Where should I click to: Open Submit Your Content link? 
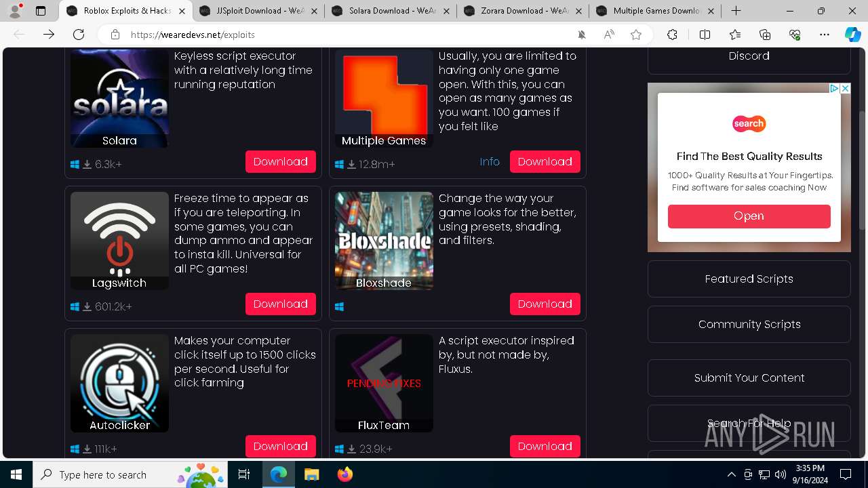coord(749,378)
